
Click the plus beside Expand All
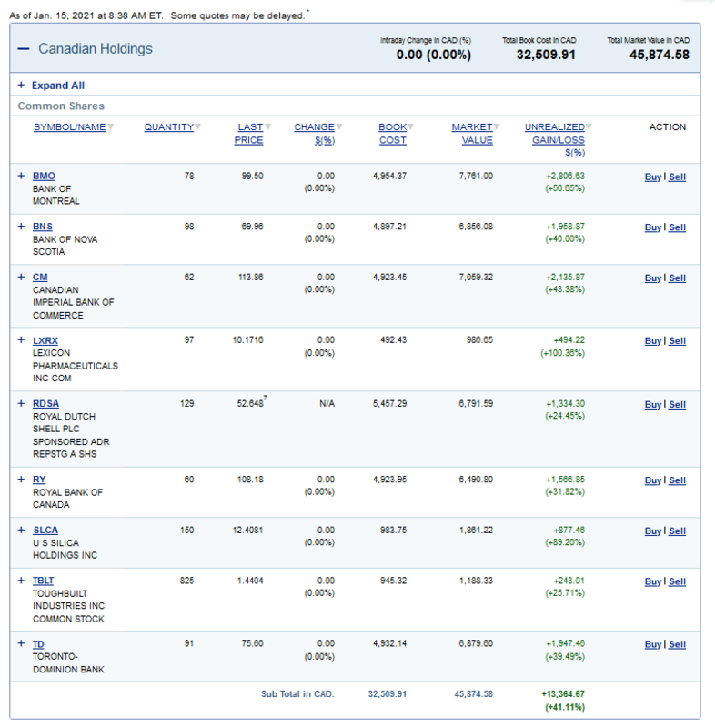(x=21, y=85)
